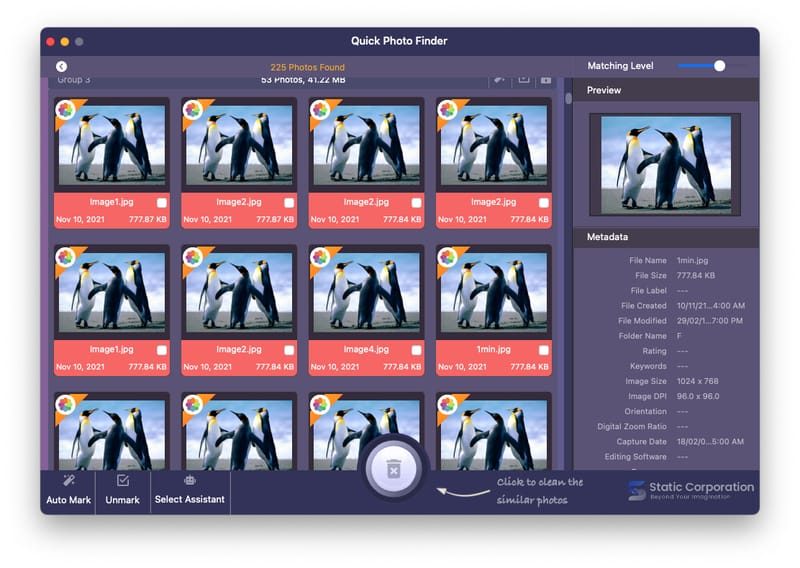The height and width of the screenshot is (568, 800).
Task: Tick the checkbox for 1min.jpg
Action: tap(544, 351)
